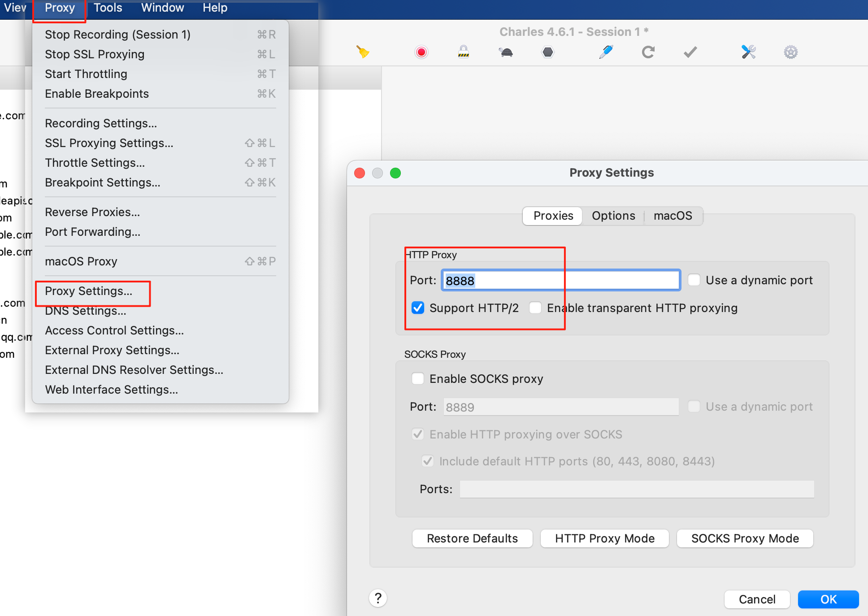This screenshot has width=868, height=616.
Task: Click the broom clear session icon
Action: click(363, 52)
